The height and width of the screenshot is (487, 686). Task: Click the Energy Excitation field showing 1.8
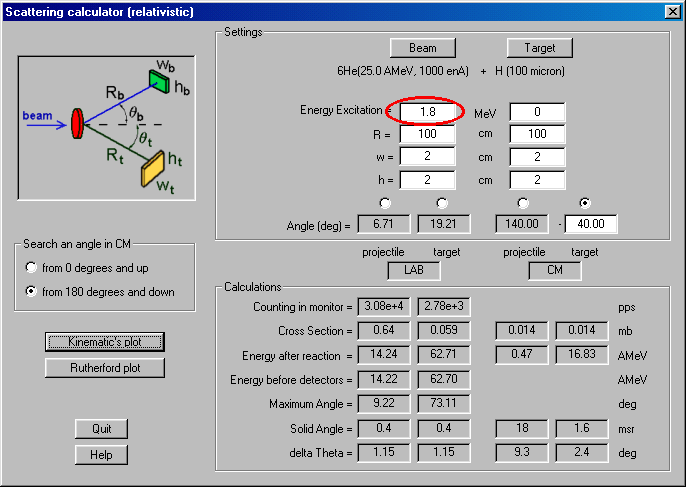428,112
